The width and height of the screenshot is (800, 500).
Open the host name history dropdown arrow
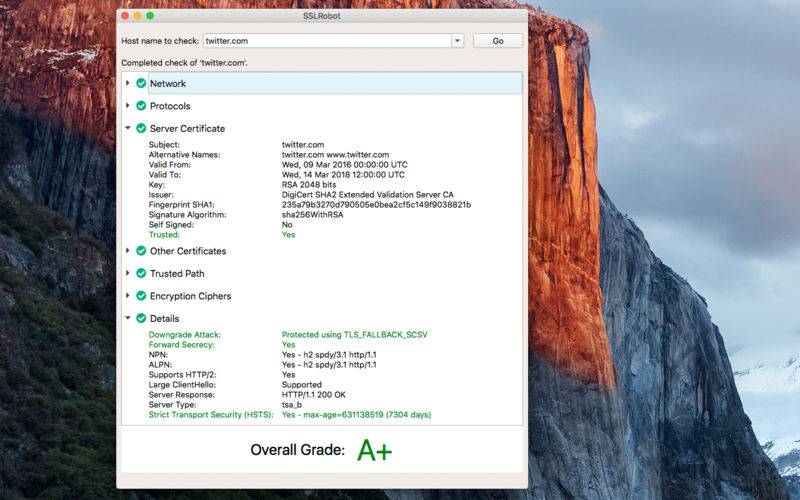[x=457, y=41]
